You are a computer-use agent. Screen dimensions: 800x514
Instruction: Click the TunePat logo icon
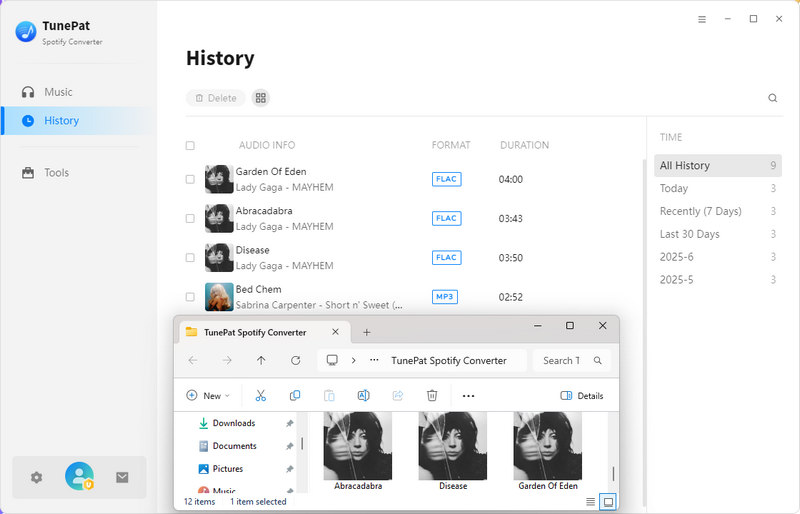[x=26, y=32]
